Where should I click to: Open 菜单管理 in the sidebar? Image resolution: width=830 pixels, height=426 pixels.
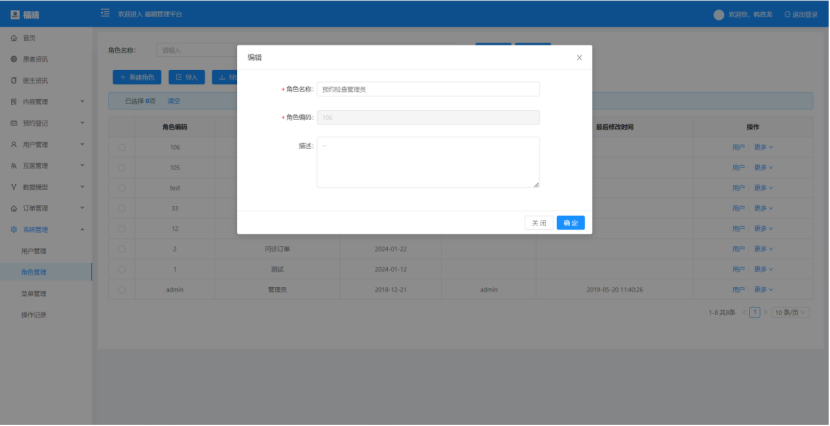[34, 294]
